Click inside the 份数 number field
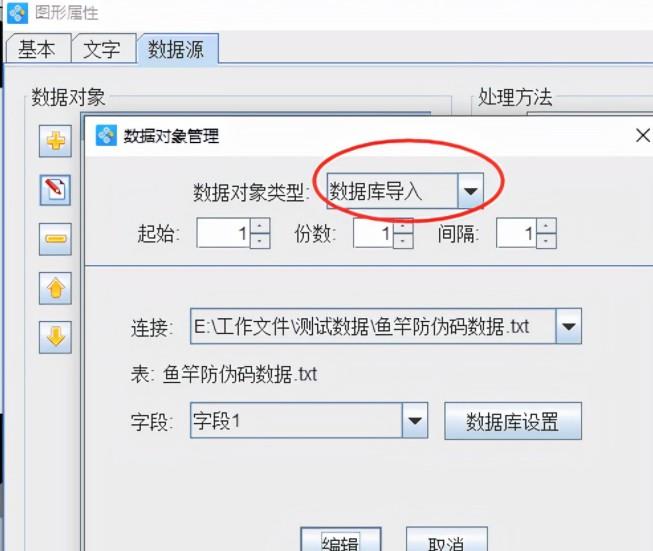The width and height of the screenshot is (653, 551). [373, 233]
